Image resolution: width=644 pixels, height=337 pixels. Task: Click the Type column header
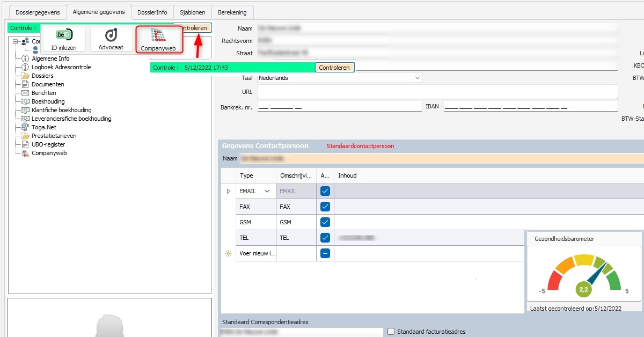(255, 175)
